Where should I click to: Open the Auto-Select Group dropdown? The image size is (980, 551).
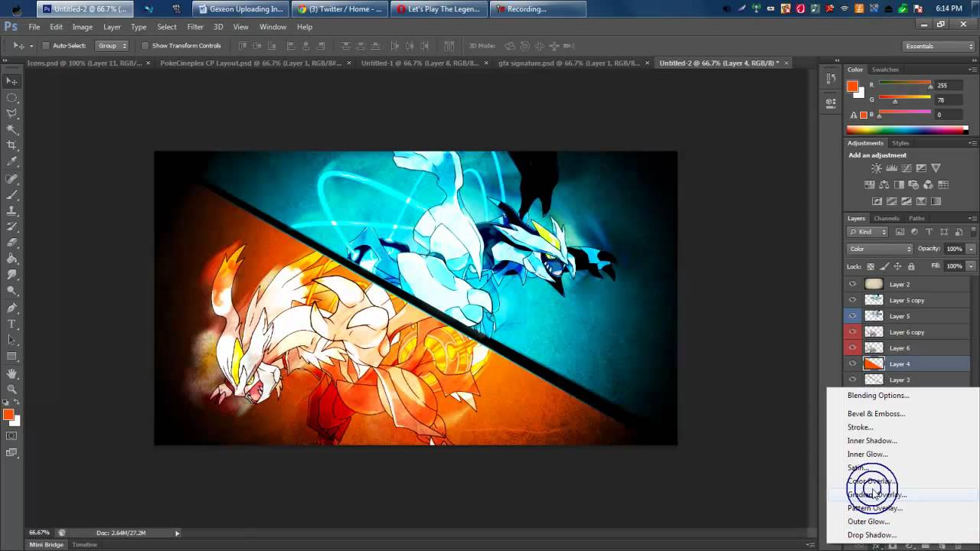(x=112, y=46)
